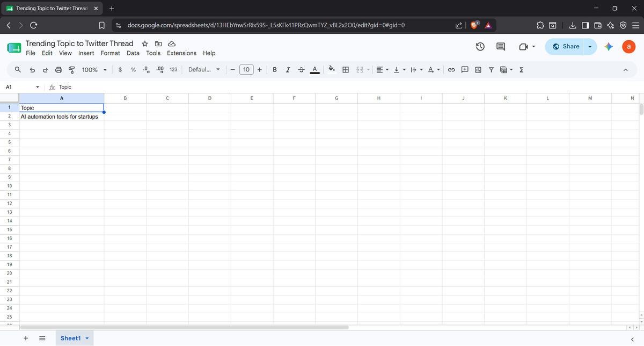Open more number formats 123
The width and height of the screenshot is (644, 346).
173,70
